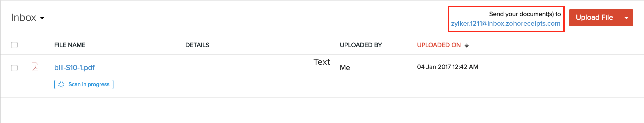Viewport: 644px width, 123px height.
Task: Click the 04 Jan 2017 upload date
Action: point(447,67)
